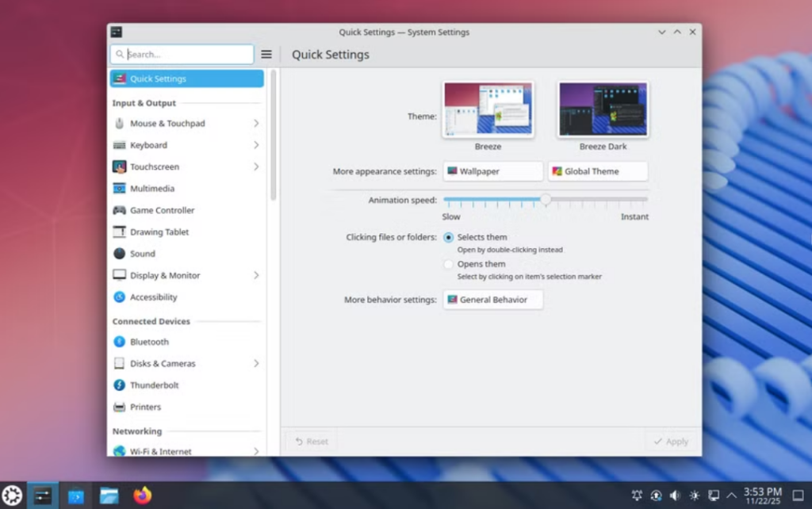Image resolution: width=812 pixels, height=509 pixels.
Task: Expand Display & Monitor settings
Action: pos(165,275)
